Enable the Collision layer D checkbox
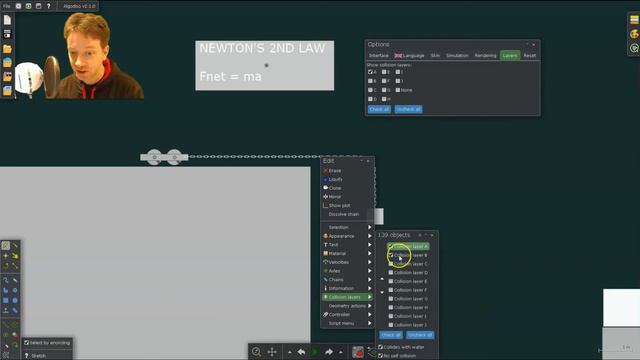 pyautogui.click(x=391, y=273)
